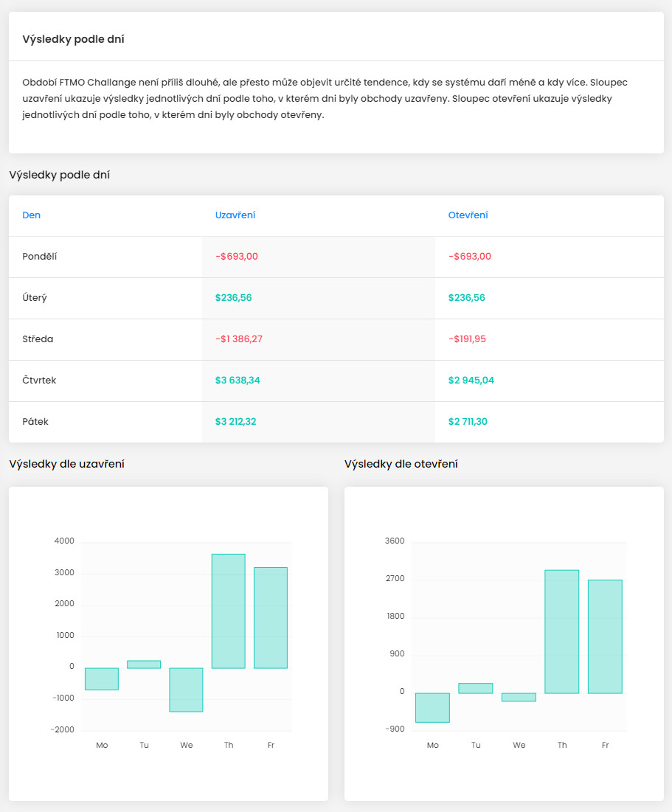Click the Th bar in uzavření chart
The image size is (672, 812).
click(x=229, y=611)
